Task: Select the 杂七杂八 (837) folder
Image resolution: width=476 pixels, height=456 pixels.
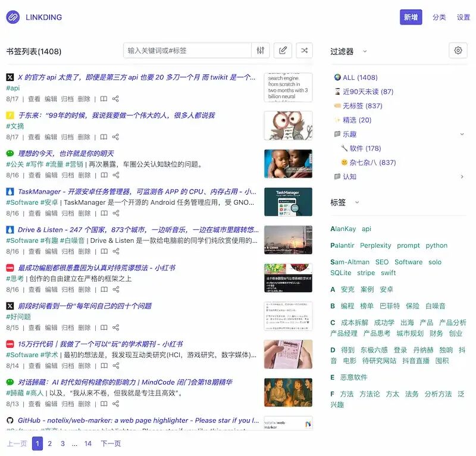Action: 372,163
